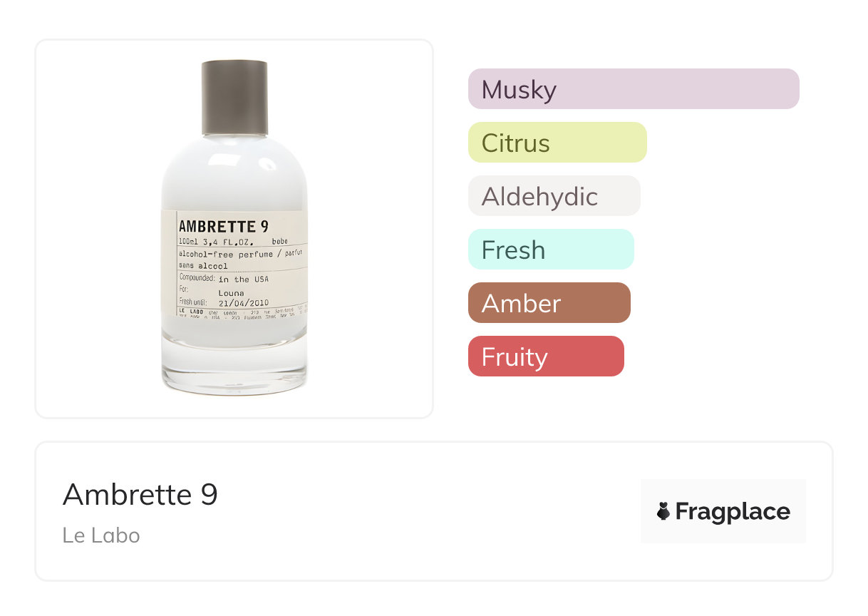Select the Musky accord bar
868x616 pixels.
(x=633, y=89)
